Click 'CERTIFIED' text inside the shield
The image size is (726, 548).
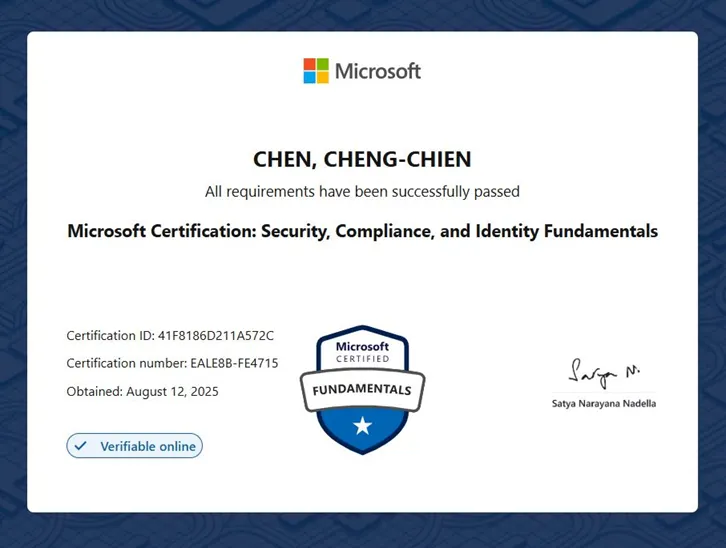363,359
